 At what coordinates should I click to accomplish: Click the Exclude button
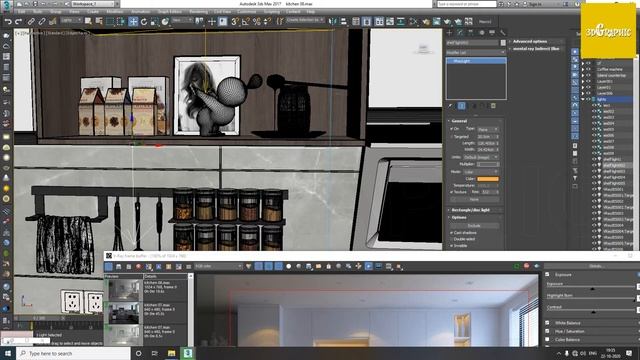[x=474, y=226]
